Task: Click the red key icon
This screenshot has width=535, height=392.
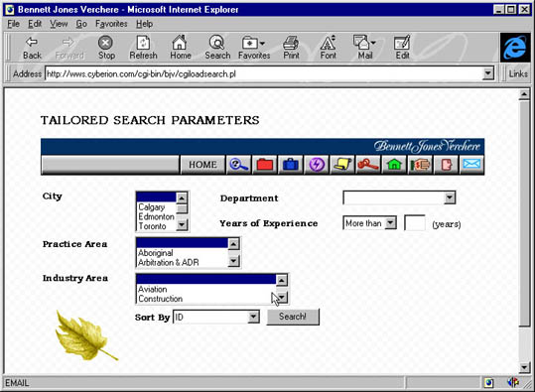Action: pyautogui.click(x=368, y=165)
